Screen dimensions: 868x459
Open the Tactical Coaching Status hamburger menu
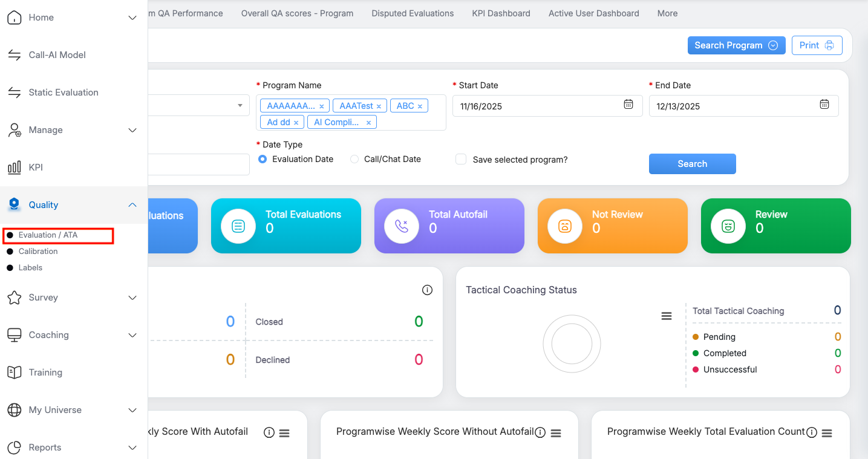point(667,316)
